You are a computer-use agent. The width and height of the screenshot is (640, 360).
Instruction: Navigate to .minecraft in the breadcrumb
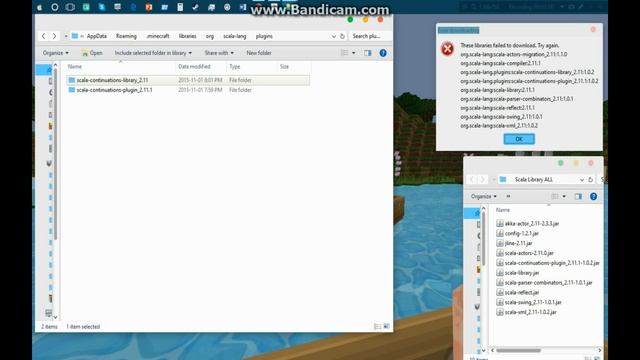pos(158,36)
